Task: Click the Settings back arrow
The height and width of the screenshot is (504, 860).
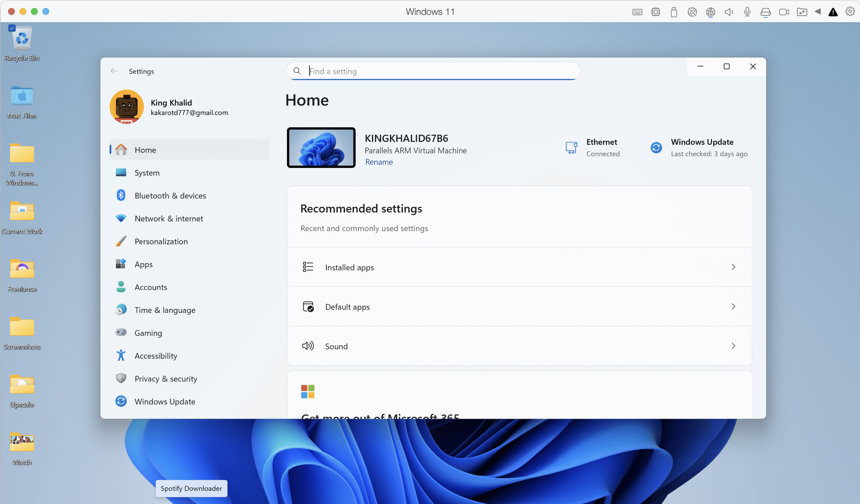Action: point(114,71)
